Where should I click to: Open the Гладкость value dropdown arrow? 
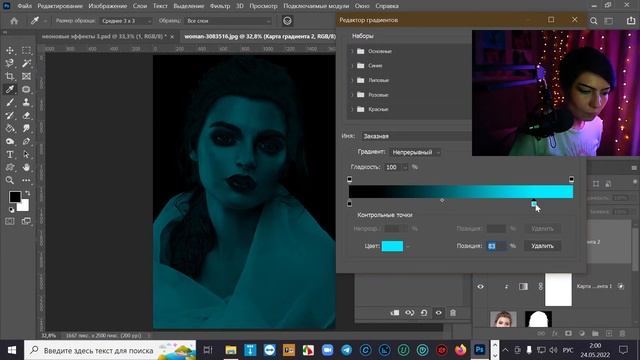[405, 167]
